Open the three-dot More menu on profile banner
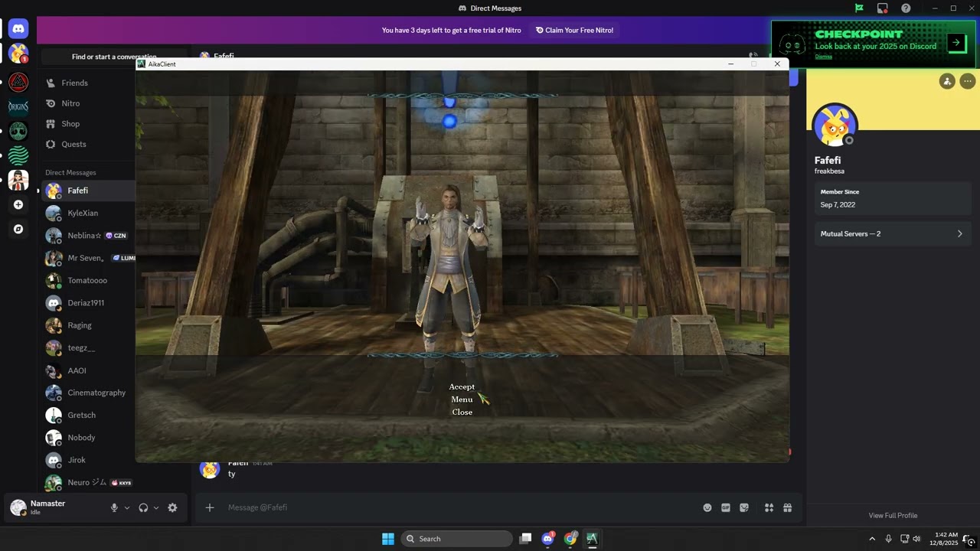Viewport: 980px width, 551px height. [968, 81]
